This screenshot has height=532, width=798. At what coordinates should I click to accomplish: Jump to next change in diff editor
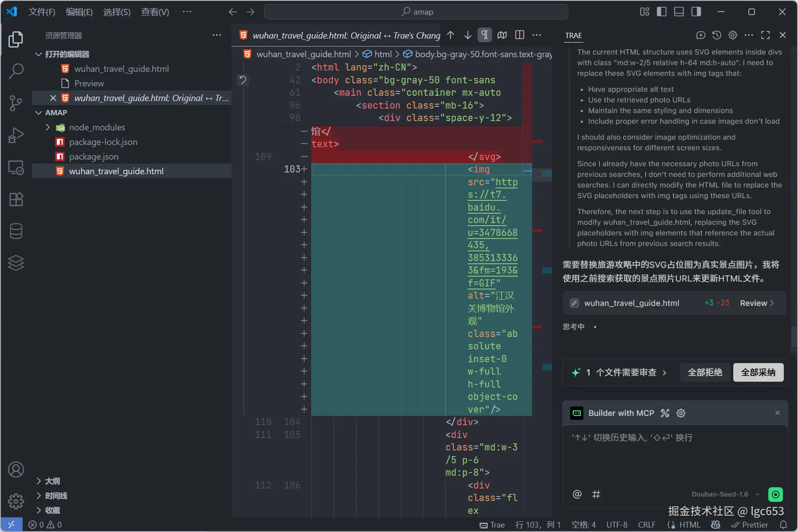click(x=468, y=35)
